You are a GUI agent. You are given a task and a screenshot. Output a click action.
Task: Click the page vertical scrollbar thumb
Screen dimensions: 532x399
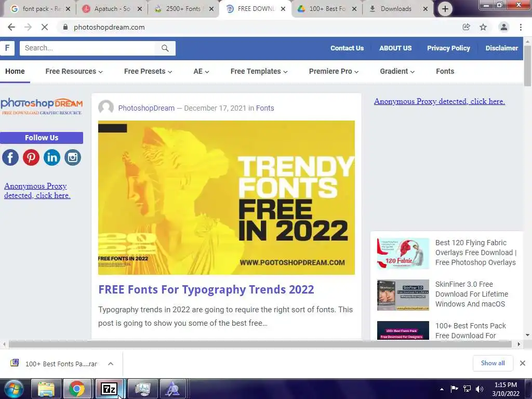tap(527, 65)
